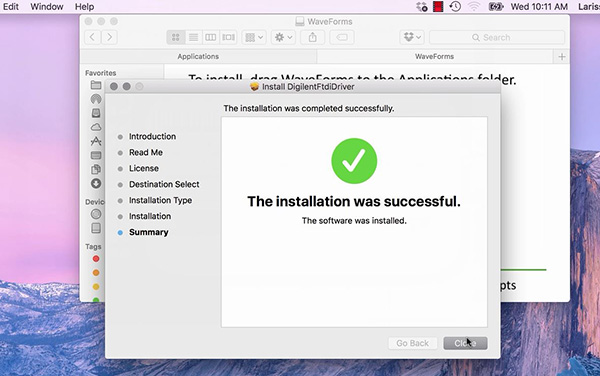Click the Finder Edit Tags button
The height and width of the screenshot is (376, 600).
[342, 37]
